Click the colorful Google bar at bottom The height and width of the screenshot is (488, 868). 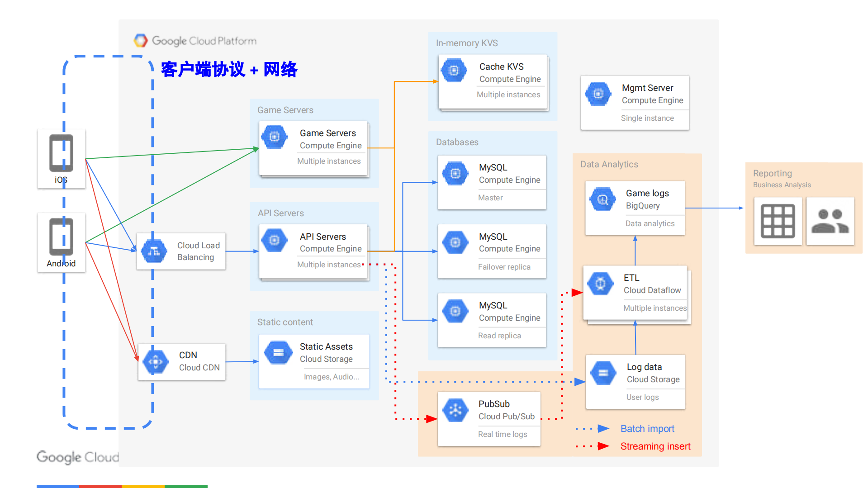[122, 486]
